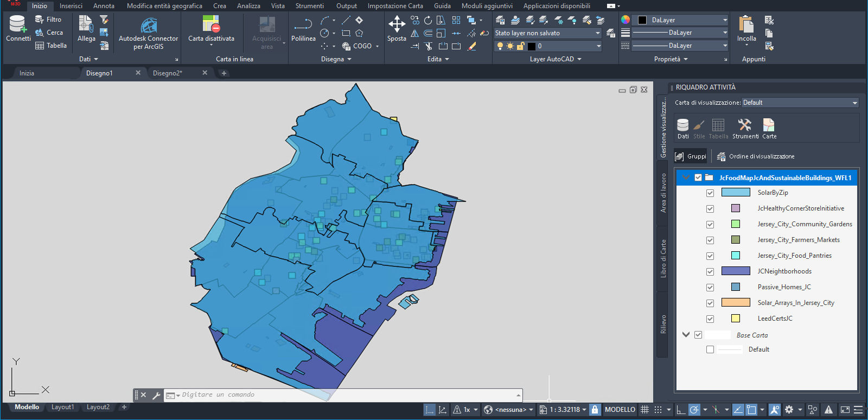Open the Carta di visualizzazione dropdown
This screenshot has width=868, height=420.
800,103
